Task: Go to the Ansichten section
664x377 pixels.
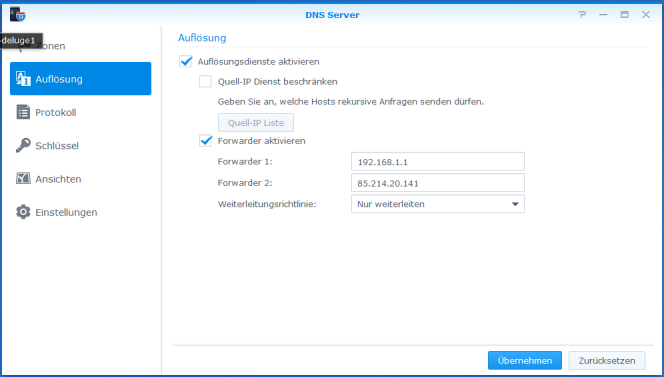Action: [80, 179]
